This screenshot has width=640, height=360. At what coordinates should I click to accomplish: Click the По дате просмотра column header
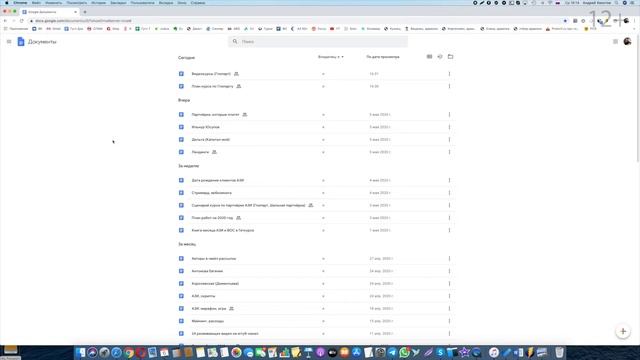pyautogui.click(x=383, y=57)
